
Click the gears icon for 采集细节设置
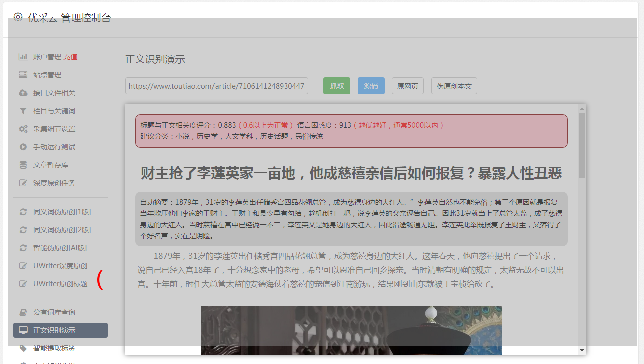(x=23, y=129)
